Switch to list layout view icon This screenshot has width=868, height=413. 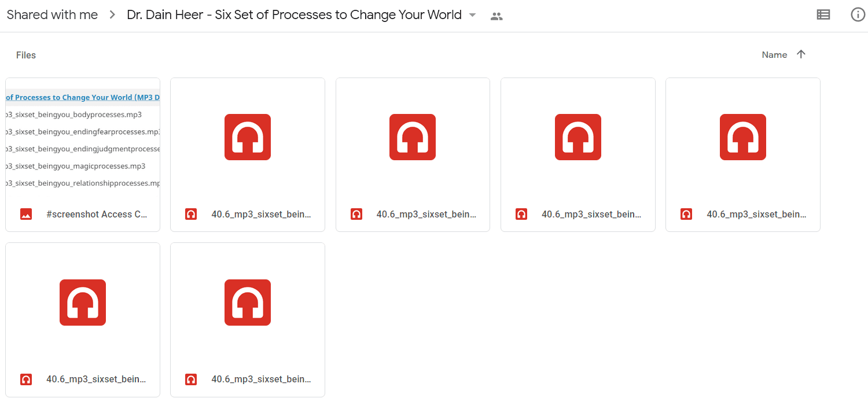click(823, 15)
